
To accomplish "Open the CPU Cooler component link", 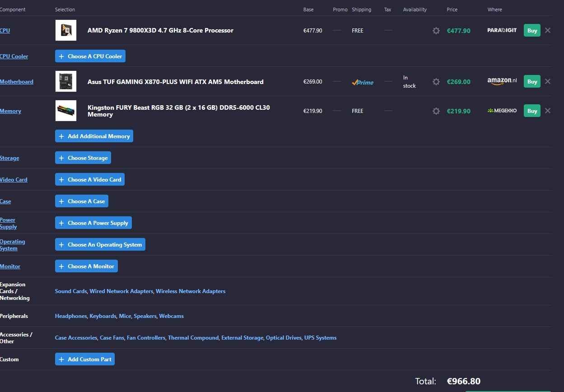I will (14, 56).
